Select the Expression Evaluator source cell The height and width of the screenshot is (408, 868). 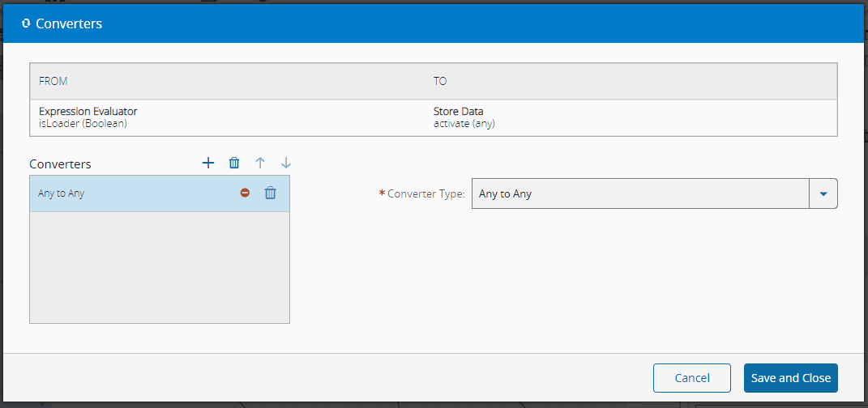coord(88,111)
